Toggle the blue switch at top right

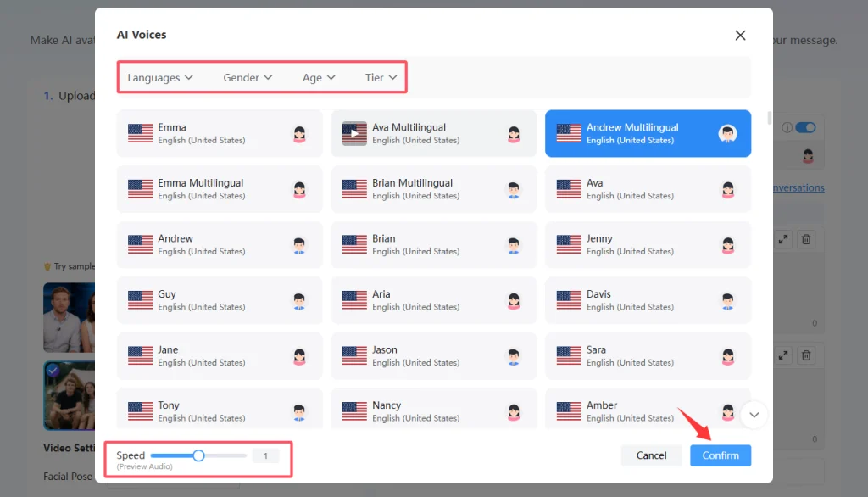[805, 128]
